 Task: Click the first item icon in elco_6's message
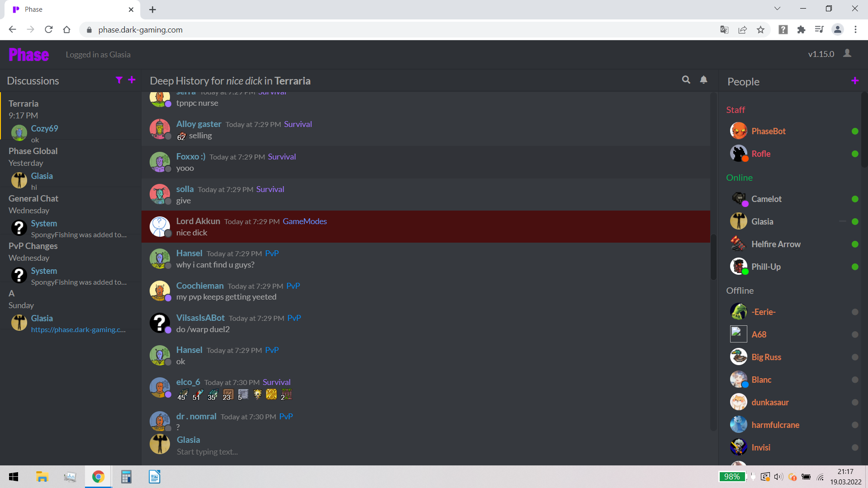point(183,394)
